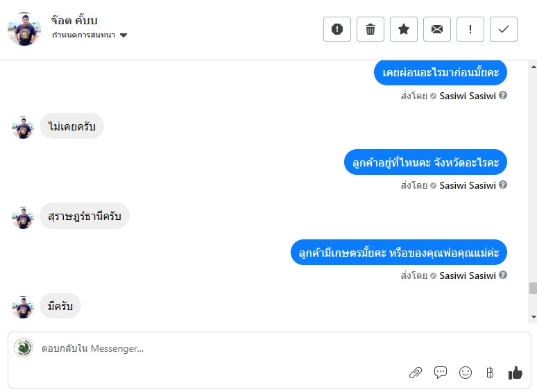Viewport: 537px width, 392px height.
Task: Open จ๊อด คั้บบ header profile picture
Action: [24, 29]
